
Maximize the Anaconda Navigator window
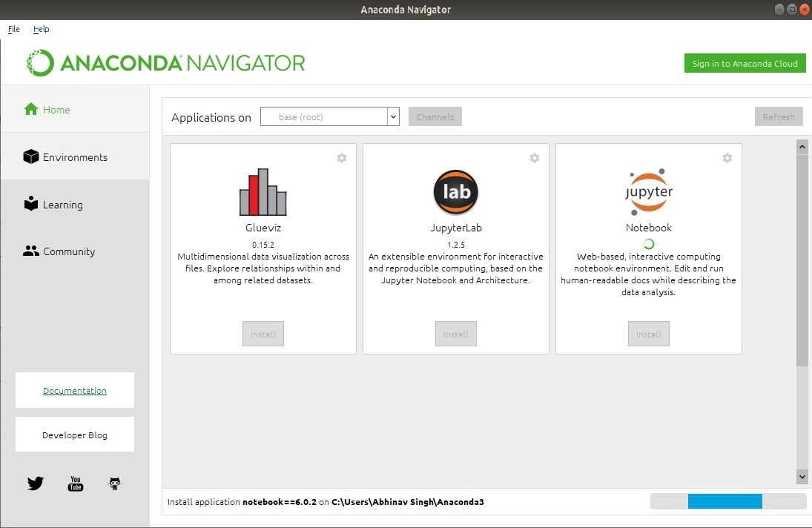pos(792,10)
